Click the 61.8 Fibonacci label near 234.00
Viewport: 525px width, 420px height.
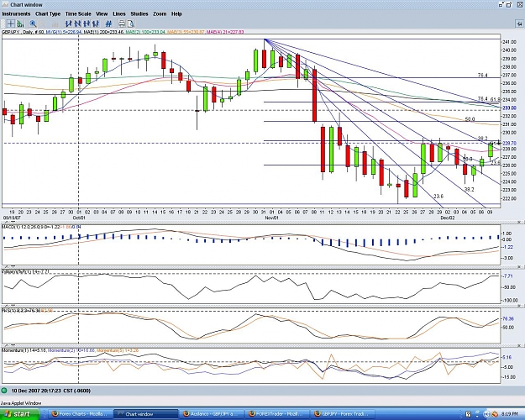pyautogui.click(x=496, y=99)
